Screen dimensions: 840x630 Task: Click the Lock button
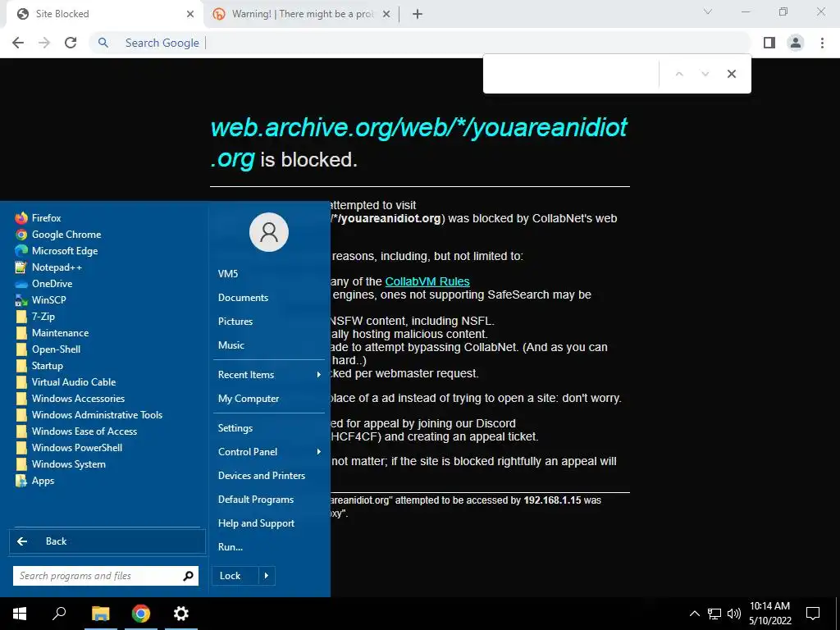click(x=235, y=576)
